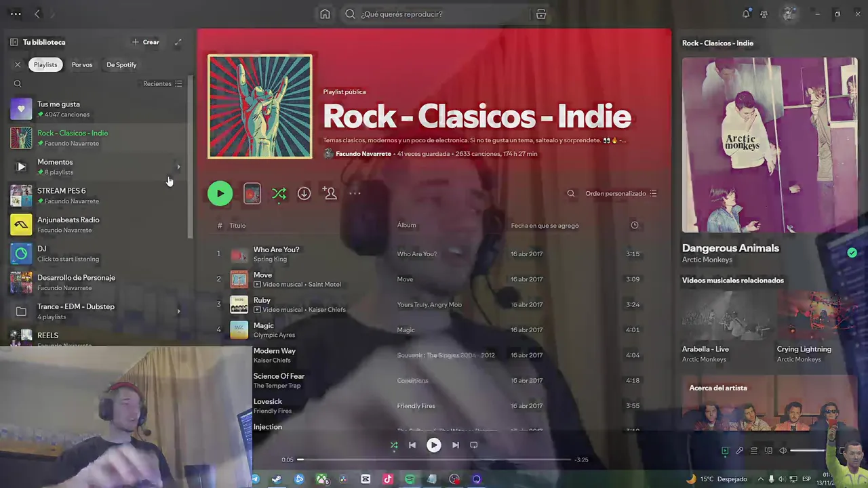Select the 'De Spotify' filter chip
868x488 pixels.
[x=121, y=64]
